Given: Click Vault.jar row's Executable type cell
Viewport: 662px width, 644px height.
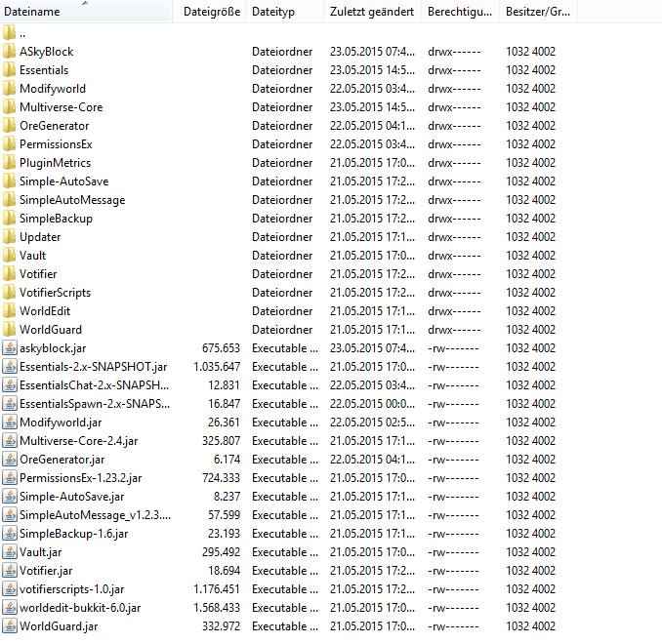Looking at the screenshot, I should click(285, 552).
